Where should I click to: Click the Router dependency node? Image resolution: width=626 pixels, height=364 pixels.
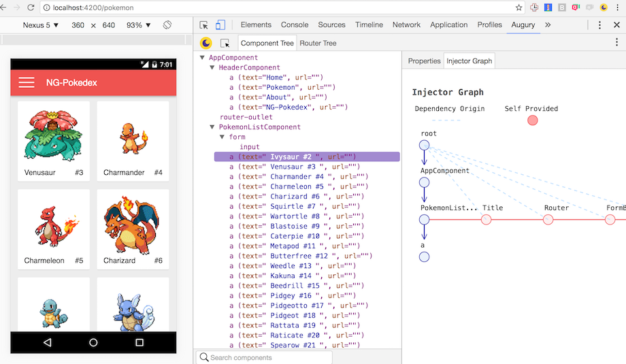(548, 220)
